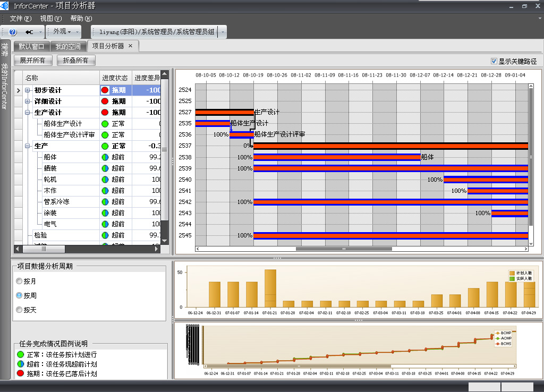The height and width of the screenshot is (392, 544).
Task: Open 我的InforCenter side panel
Action: pos(4,86)
